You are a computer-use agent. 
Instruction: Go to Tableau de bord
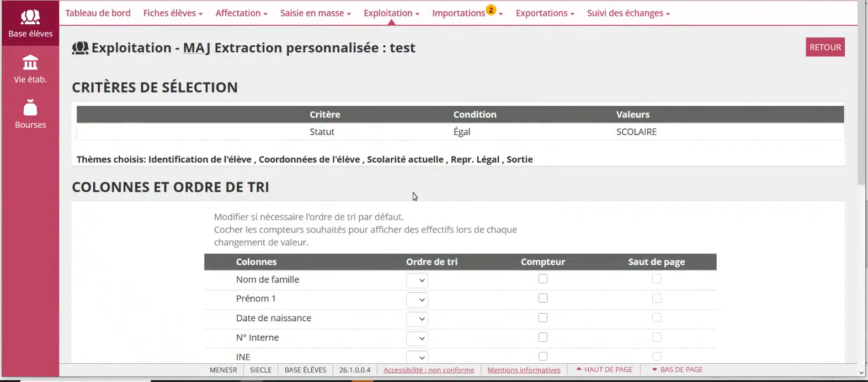98,13
